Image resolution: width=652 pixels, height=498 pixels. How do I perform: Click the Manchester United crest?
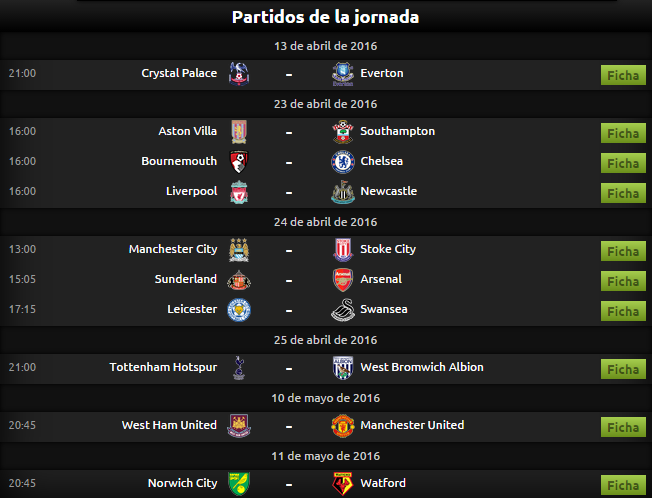point(343,426)
